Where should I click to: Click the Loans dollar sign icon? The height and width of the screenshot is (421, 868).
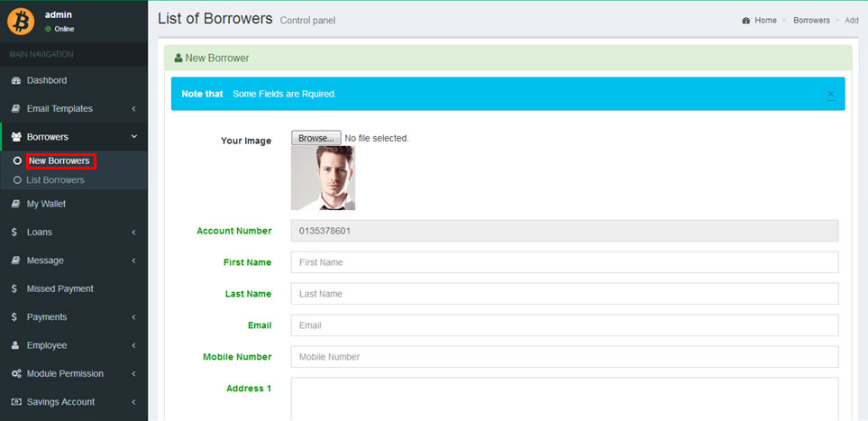point(15,233)
